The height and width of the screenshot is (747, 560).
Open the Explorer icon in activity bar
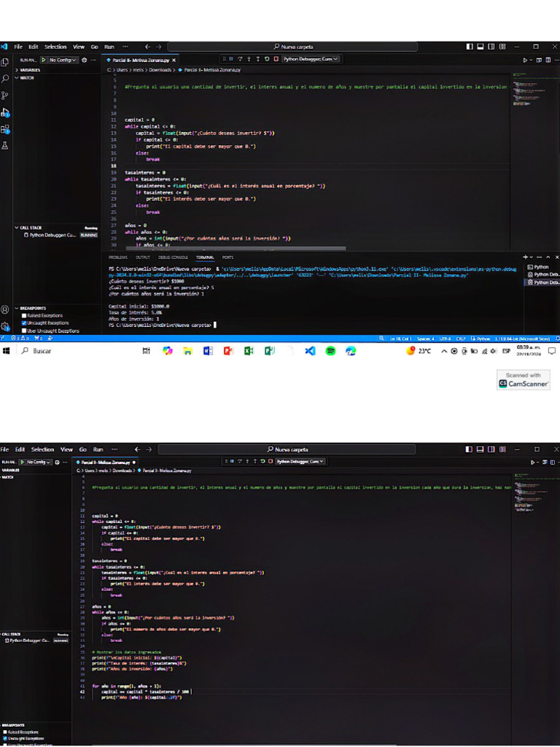(5, 62)
